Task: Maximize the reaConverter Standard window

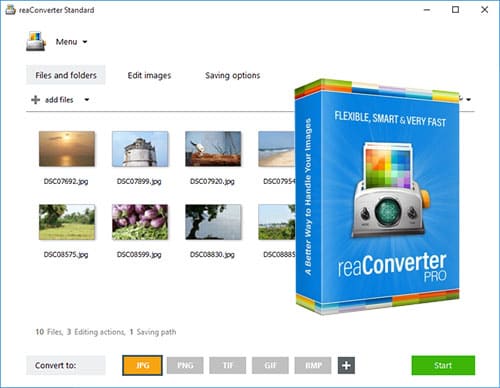Action: tap(455, 10)
